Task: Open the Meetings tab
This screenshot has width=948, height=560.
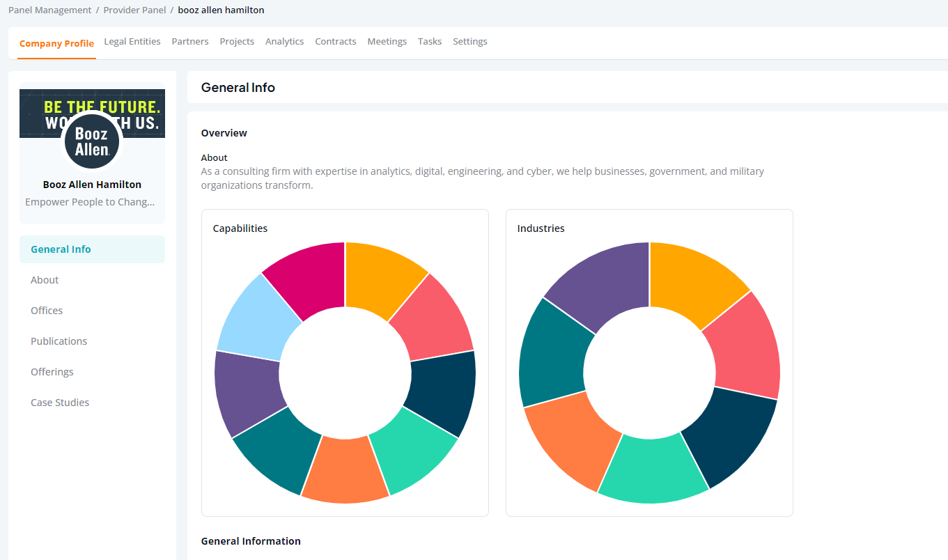Action: click(387, 42)
